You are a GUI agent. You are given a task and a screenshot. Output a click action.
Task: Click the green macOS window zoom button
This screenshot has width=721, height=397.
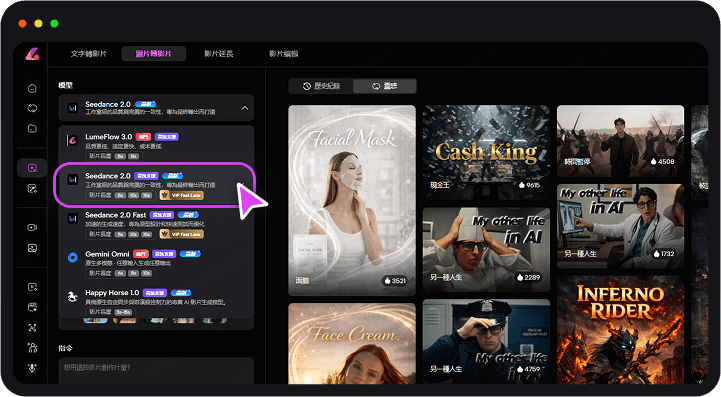54,23
